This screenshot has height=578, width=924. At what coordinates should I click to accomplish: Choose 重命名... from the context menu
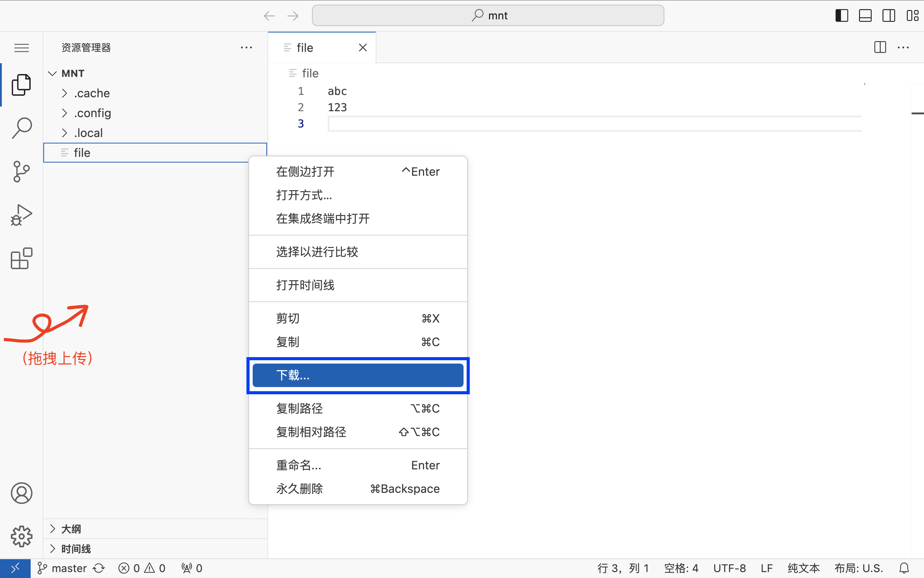coord(358,465)
